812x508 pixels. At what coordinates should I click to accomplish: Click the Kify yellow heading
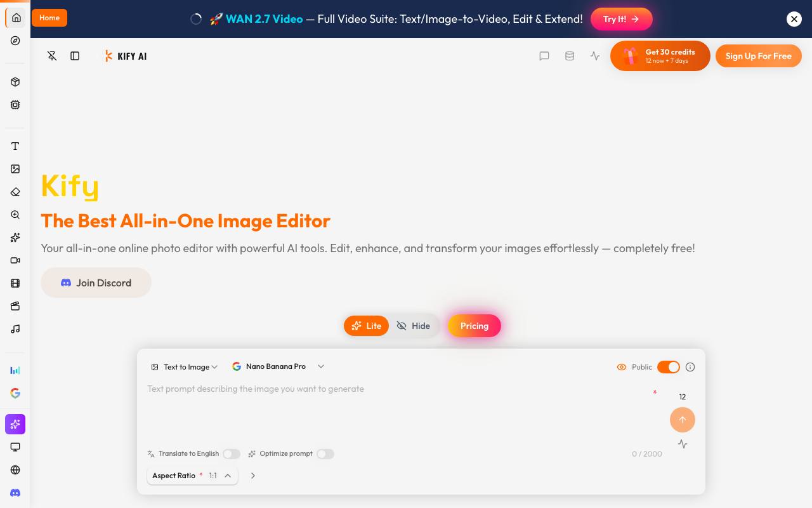(x=70, y=186)
